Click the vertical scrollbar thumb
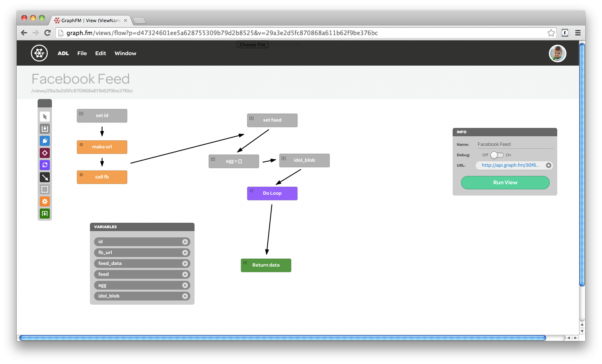This screenshot has width=602, height=364. point(582,165)
